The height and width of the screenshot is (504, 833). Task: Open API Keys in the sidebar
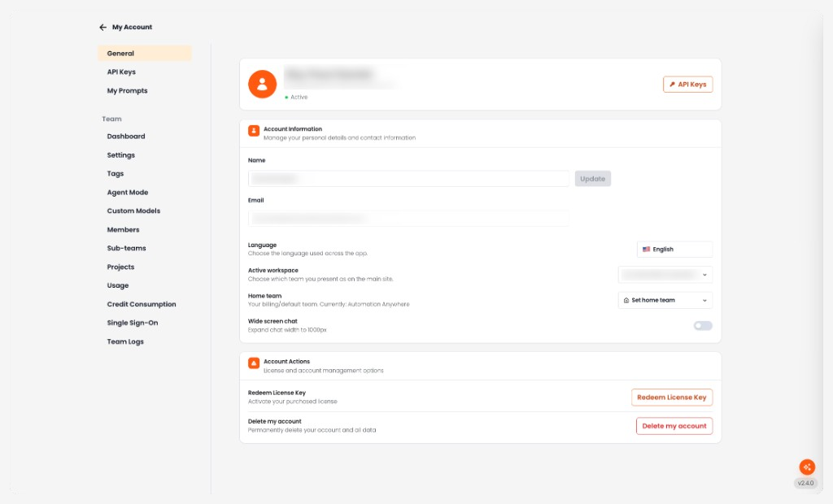[121, 72]
